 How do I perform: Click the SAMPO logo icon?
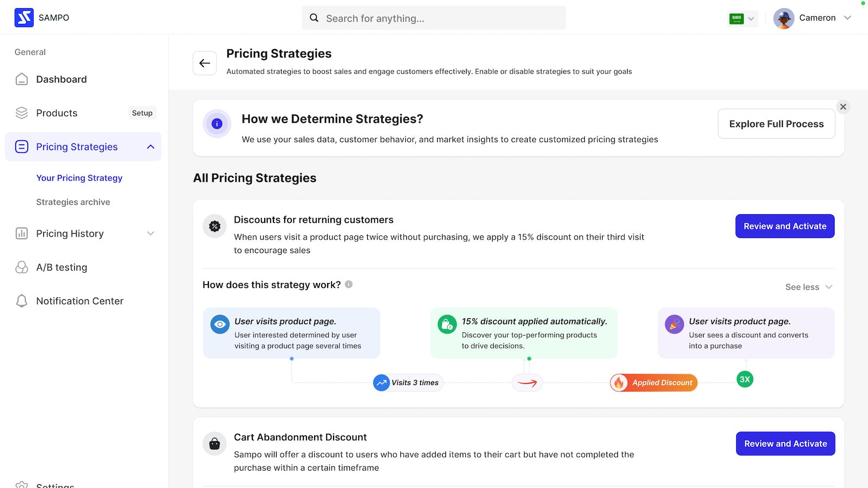(x=24, y=18)
